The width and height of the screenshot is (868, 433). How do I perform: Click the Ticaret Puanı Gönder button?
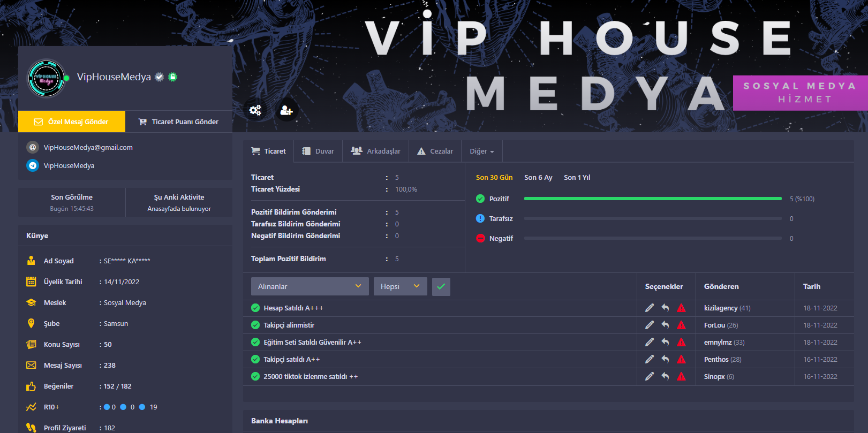[x=179, y=121]
